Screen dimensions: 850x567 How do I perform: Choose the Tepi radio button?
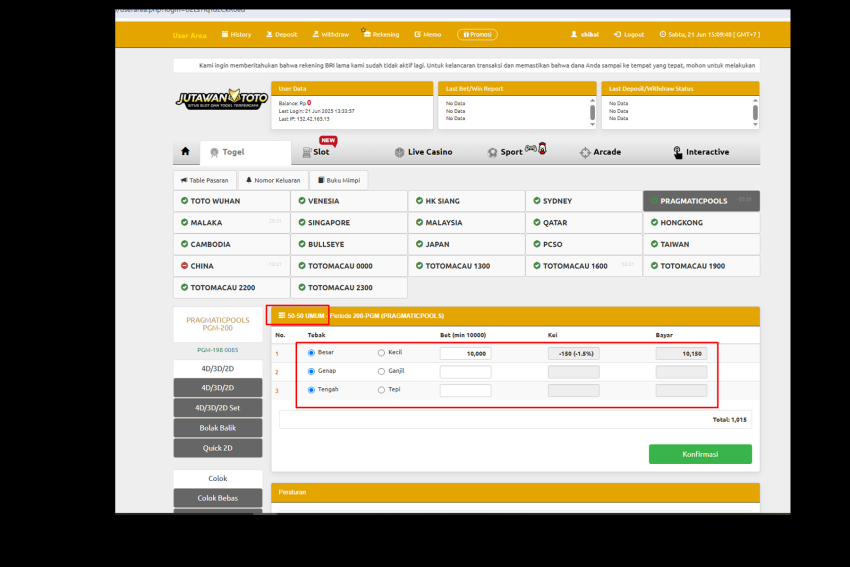(381, 390)
